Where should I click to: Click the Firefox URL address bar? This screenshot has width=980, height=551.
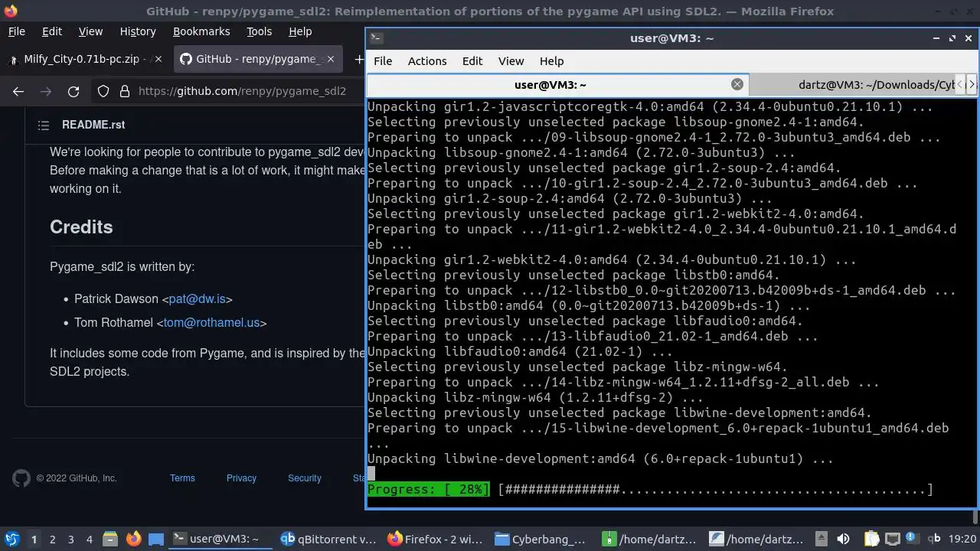click(x=242, y=91)
